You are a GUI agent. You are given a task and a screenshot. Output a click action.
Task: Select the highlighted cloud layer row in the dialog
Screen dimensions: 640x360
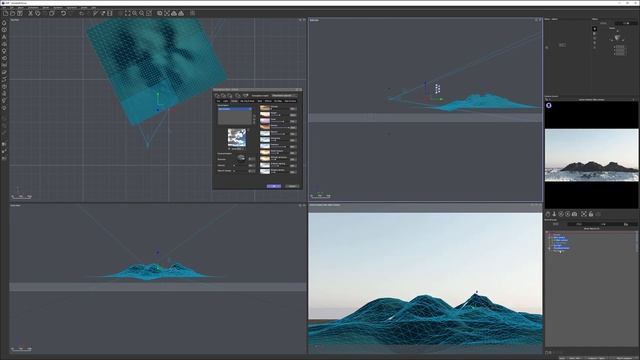point(235,109)
